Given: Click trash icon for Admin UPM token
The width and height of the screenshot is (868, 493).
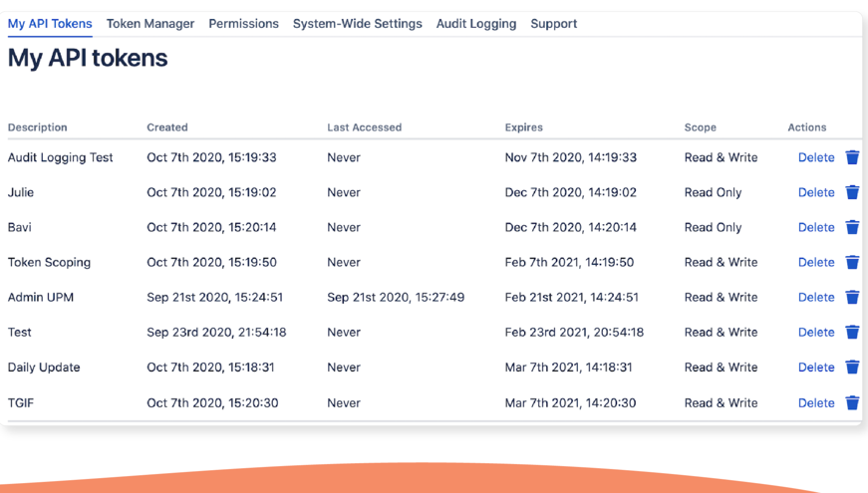Looking at the screenshot, I should coord(852,297).
